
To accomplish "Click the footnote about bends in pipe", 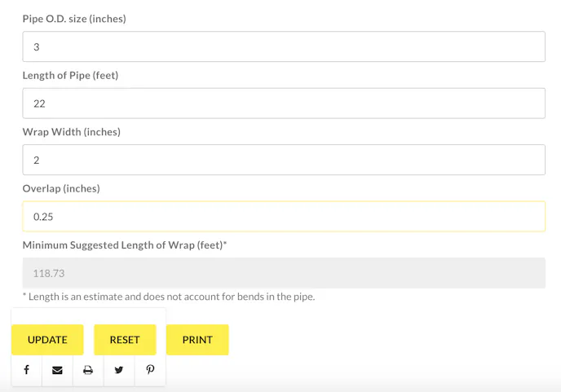I will pyautogui.click(x=169, y=297).
